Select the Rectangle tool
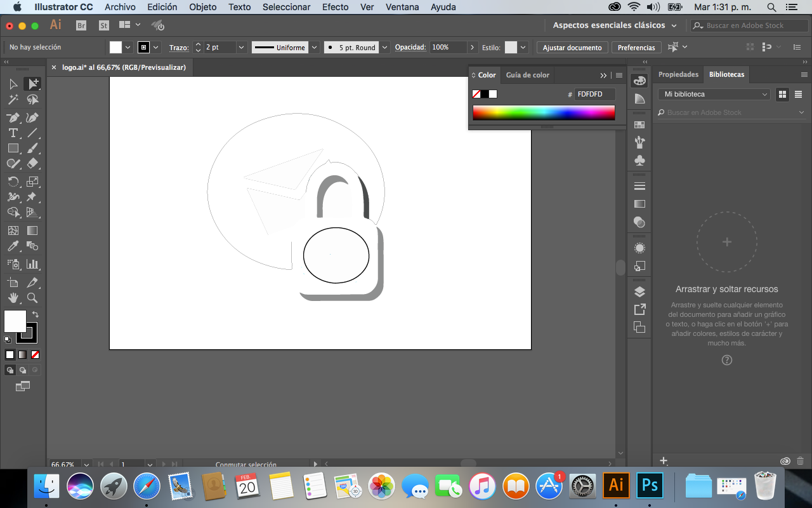 tap(13, 148)
